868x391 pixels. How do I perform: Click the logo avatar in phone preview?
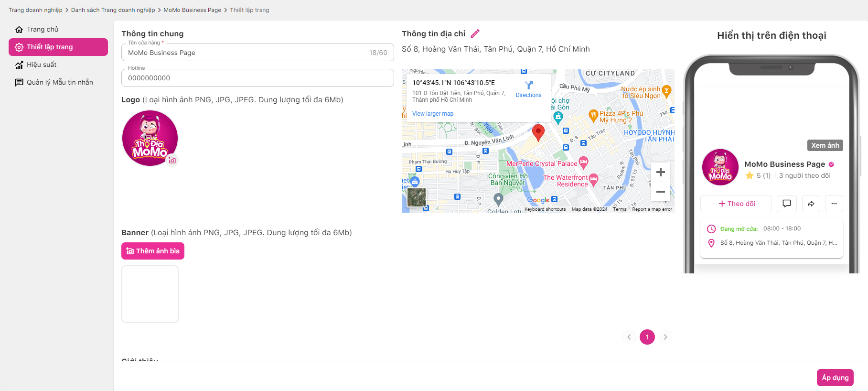pyautogui.click(x=720, y=167)
